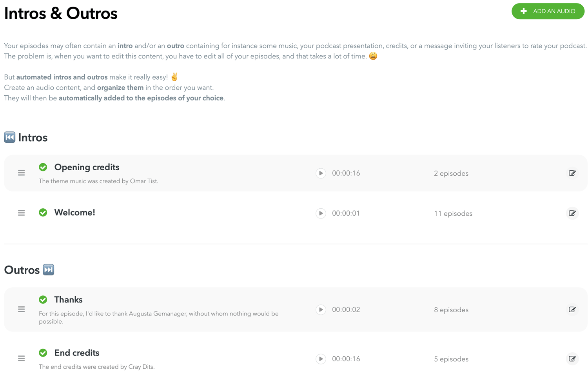588x377 pixels.
Task: Disable the Welcome! intro activation check
Action: tap(43, 212)
